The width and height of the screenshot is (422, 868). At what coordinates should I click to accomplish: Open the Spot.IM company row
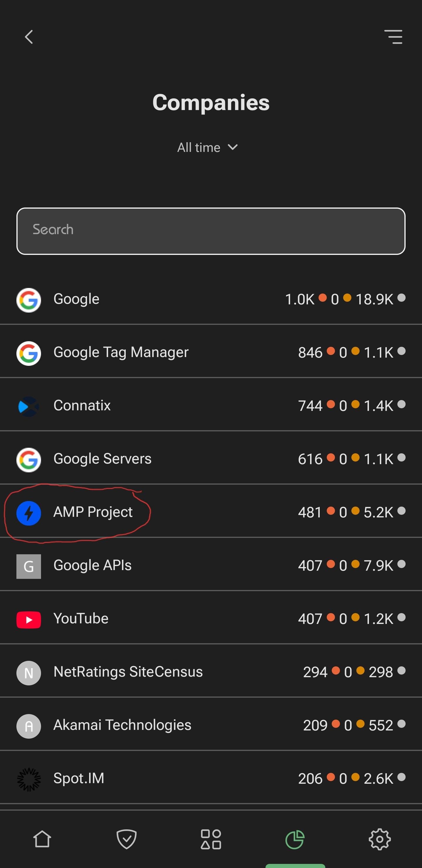211,778
